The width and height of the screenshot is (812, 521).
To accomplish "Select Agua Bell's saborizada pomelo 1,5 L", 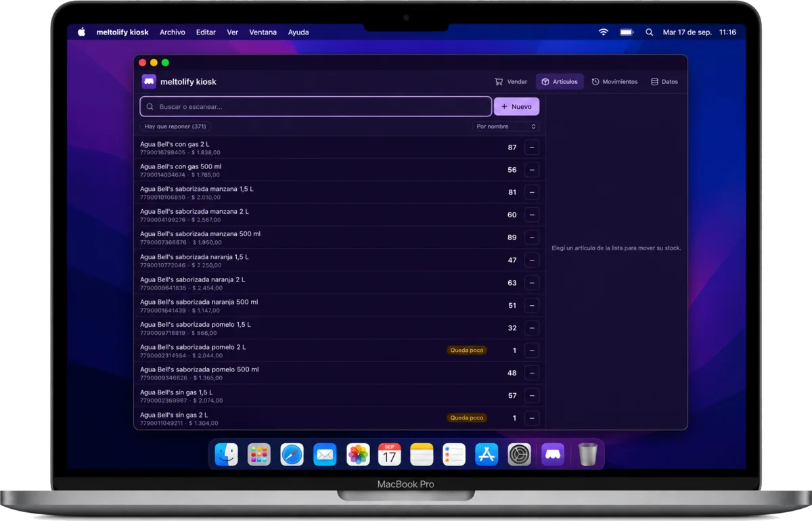I will coord(340,328).
